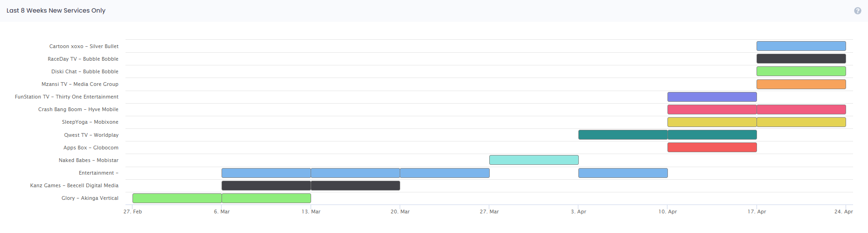Click Entertainment bar starting 3 Apr
Image resolution: width=868 pixels, height=233 pixels.
pyautogui.click(x=623, y=173)
